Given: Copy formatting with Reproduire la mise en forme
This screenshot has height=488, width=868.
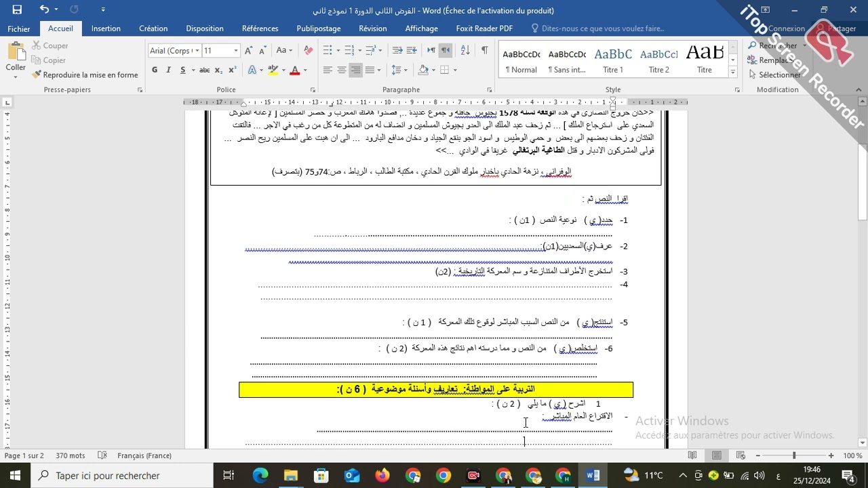Looking at the screenshot, I should coord(85,75).
